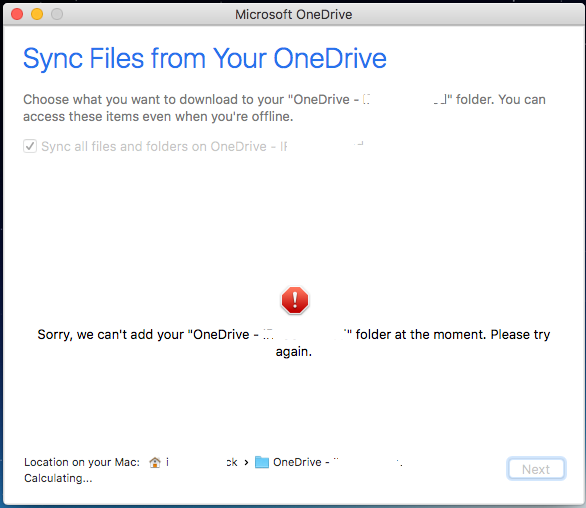The width and height of the screenshot is (586, 508).
Task: Click the path chevron arrow before OneDrive folder
Action: [246, 463]
